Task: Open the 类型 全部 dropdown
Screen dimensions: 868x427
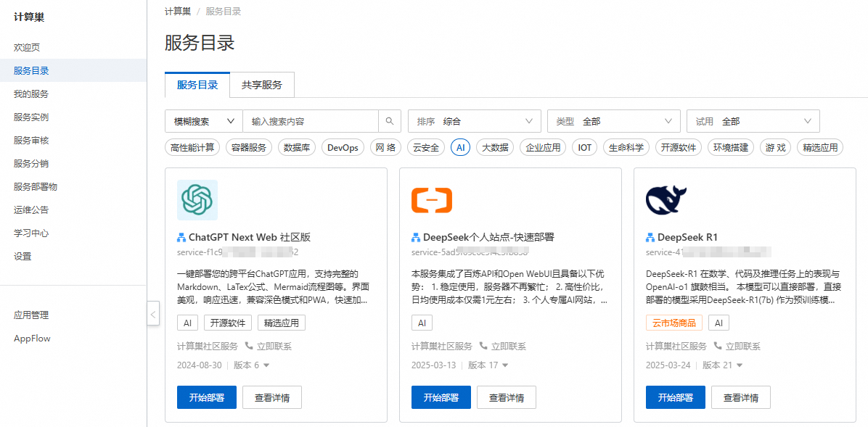Action: pos(613,121)
